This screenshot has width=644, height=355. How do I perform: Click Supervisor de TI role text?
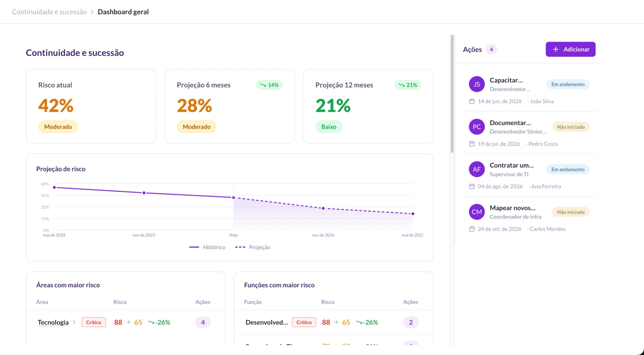click(x=509, y=174)
